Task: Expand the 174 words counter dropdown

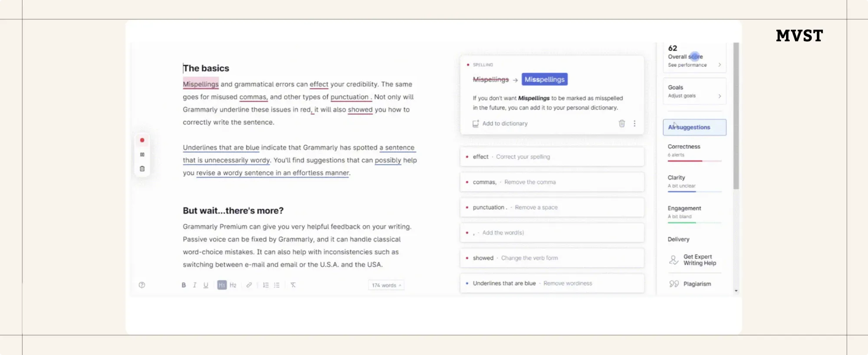Action: pos(386,285)
